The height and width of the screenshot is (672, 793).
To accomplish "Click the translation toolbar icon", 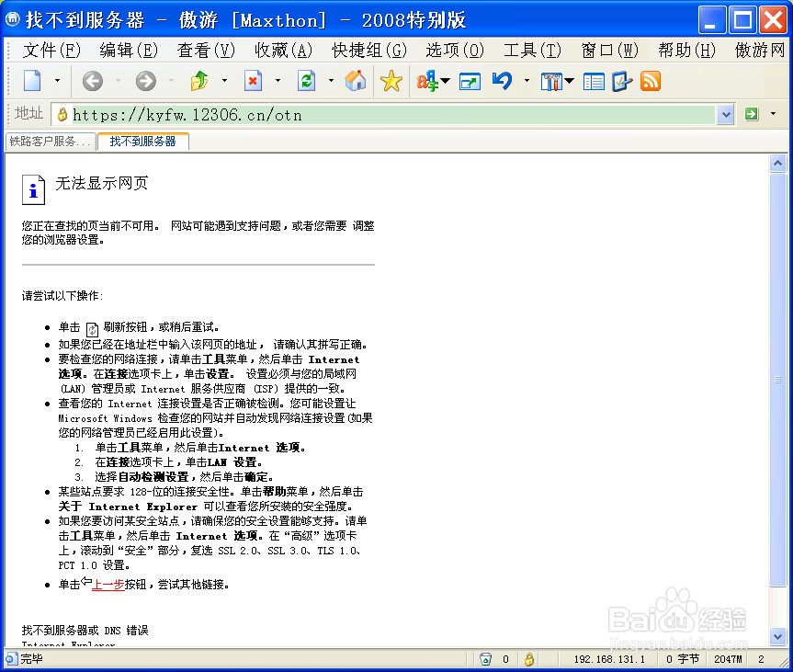I will point(427,81).
